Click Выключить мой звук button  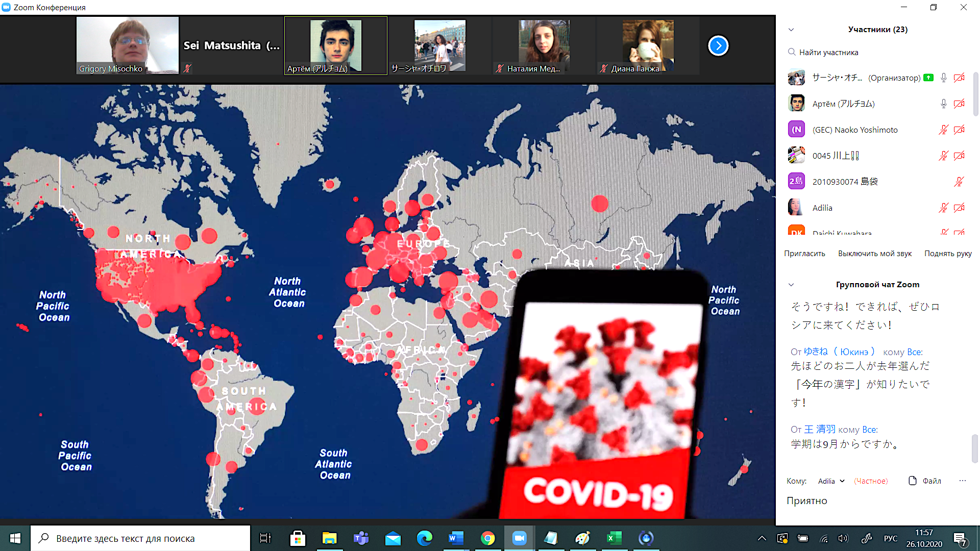click(x=874, y=254)
